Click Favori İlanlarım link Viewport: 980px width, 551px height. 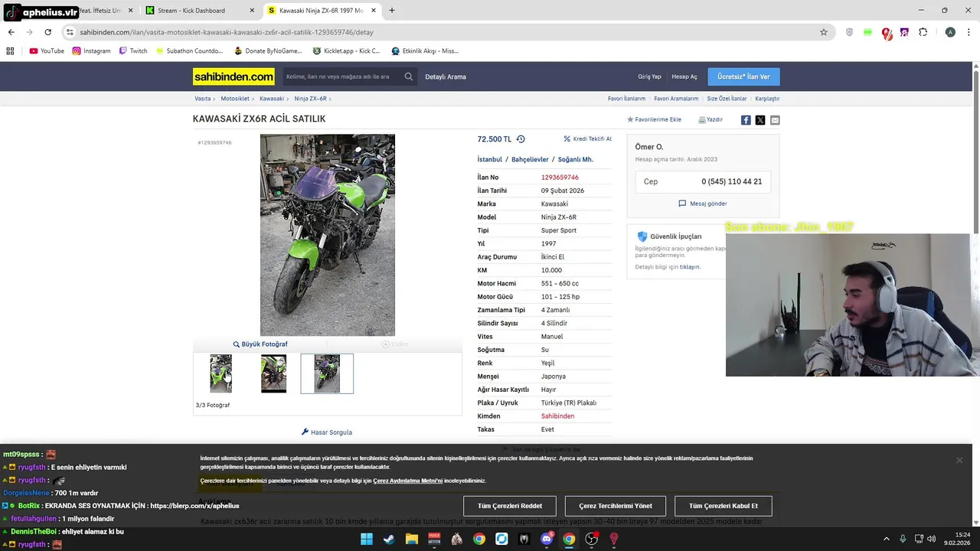626,99
